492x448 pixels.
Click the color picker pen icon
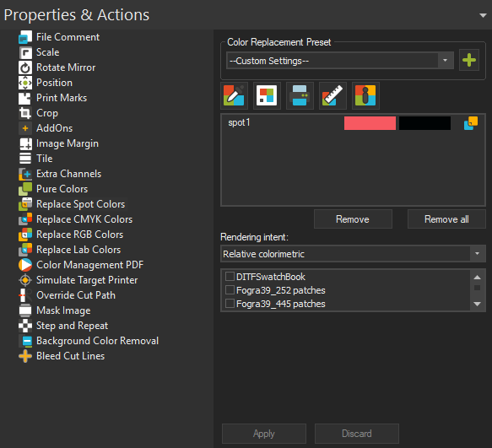234,95
